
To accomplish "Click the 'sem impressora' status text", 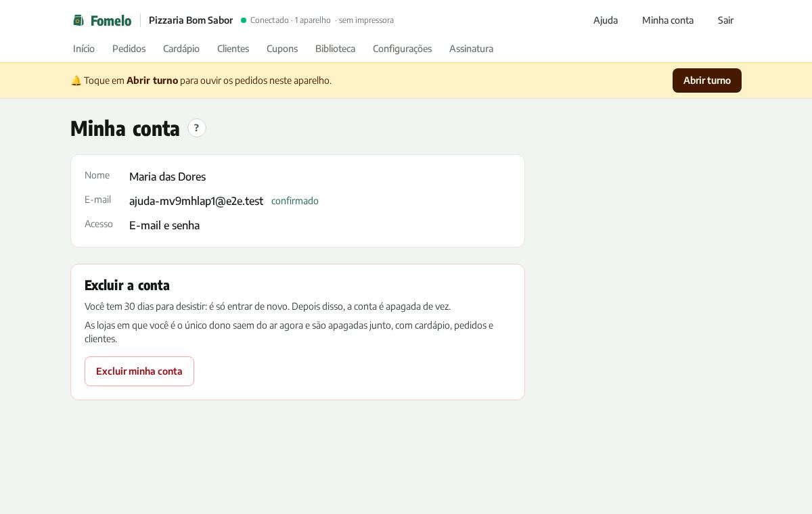I will point(366,20).
